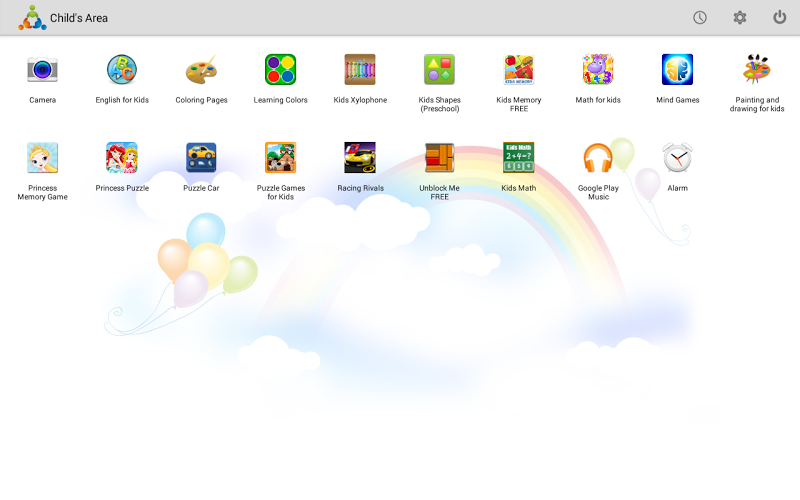
Task: Launch English for Kids app icon
Action: point(122,69)
